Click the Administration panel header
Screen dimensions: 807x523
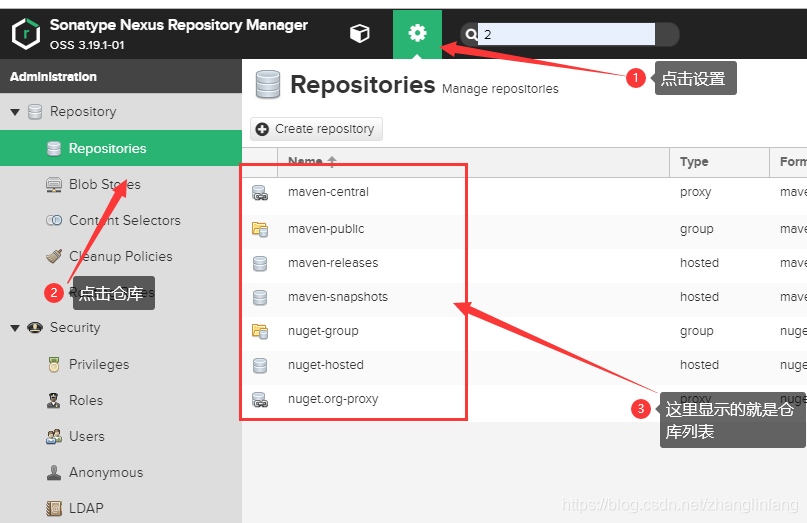coord(121,76)
